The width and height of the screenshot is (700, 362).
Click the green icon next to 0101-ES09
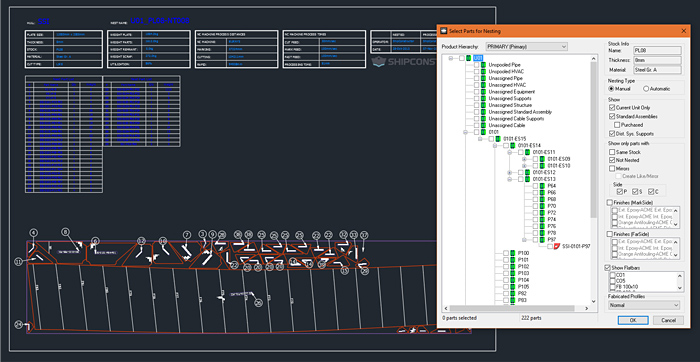(x=542, y=159)
